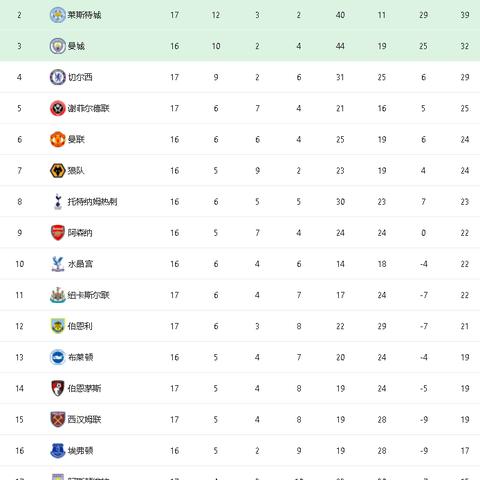Click the Manchester United club crest
The height and width of the screenshot is (480, 480).
(57, 139)
